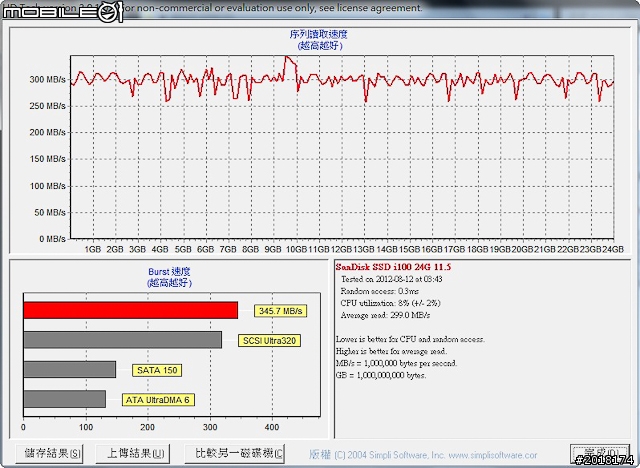Click the 'SCSI Ultra320' yellow label
The width and height of the screenshot is (640, 468).
click(x=269, y=341)
